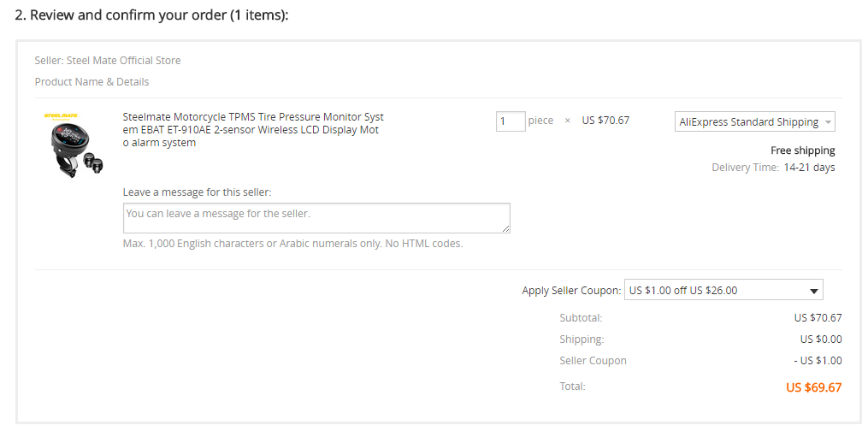Viewport: 868px width, 431px height.
Task: Open the AliExpress Standard Shipping dropdown
Action: [754, 122]
